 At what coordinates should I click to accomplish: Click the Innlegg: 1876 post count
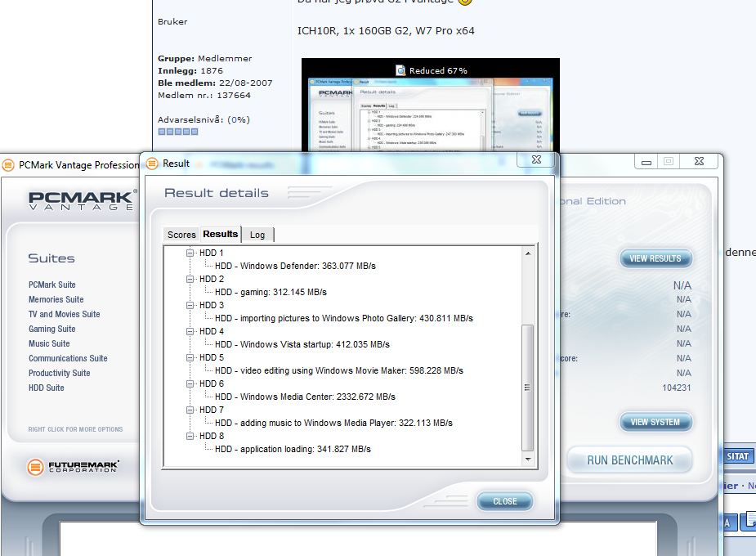(x=190, y=70)
